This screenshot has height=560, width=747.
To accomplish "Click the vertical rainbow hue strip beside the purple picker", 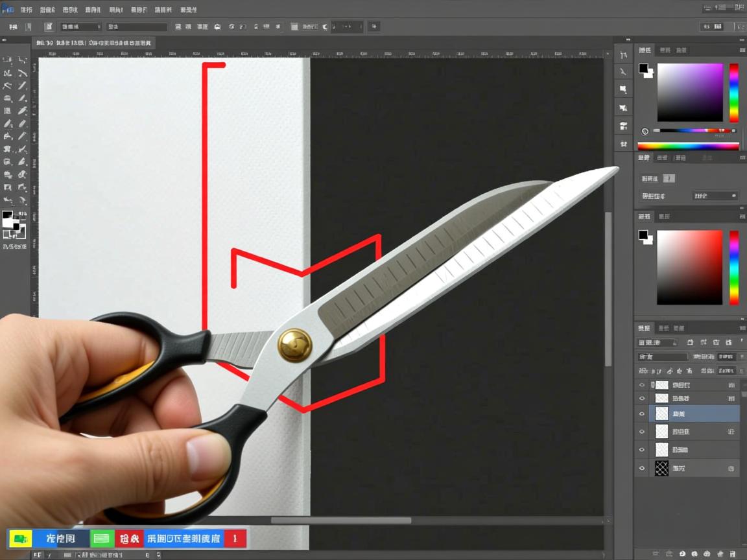I will [x=733, y=93].
